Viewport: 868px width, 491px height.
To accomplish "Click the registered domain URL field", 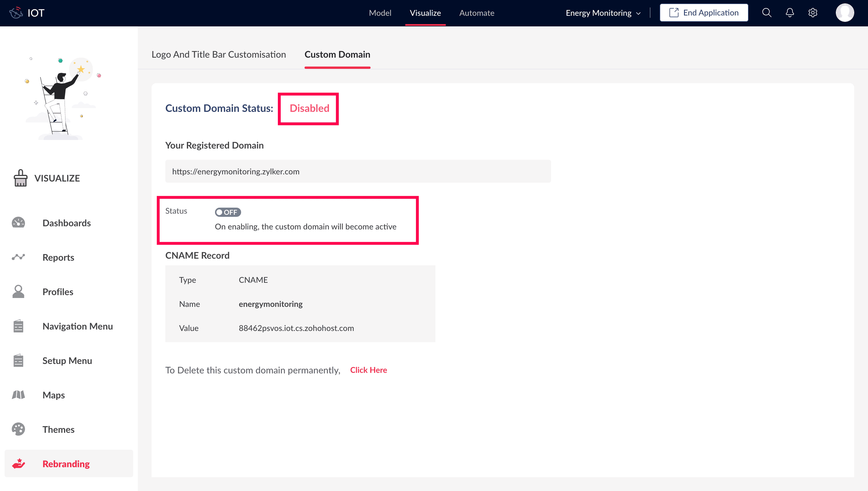I will (x=358, y=171).
